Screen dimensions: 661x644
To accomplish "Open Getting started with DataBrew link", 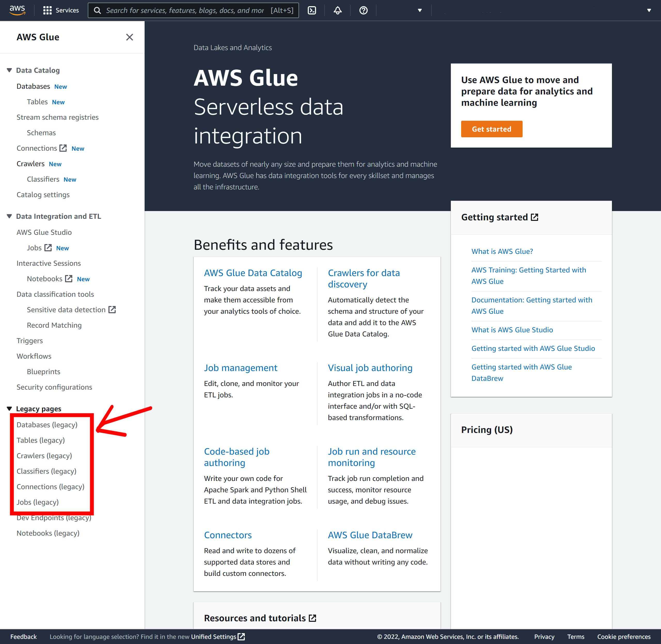I will 522,373.
